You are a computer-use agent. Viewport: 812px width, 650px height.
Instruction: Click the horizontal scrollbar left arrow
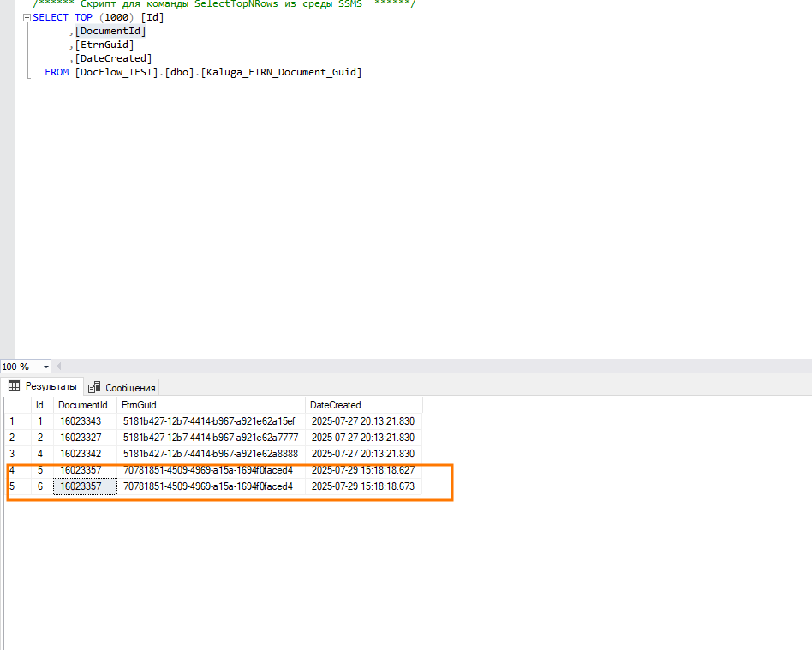tap(58, 367)
